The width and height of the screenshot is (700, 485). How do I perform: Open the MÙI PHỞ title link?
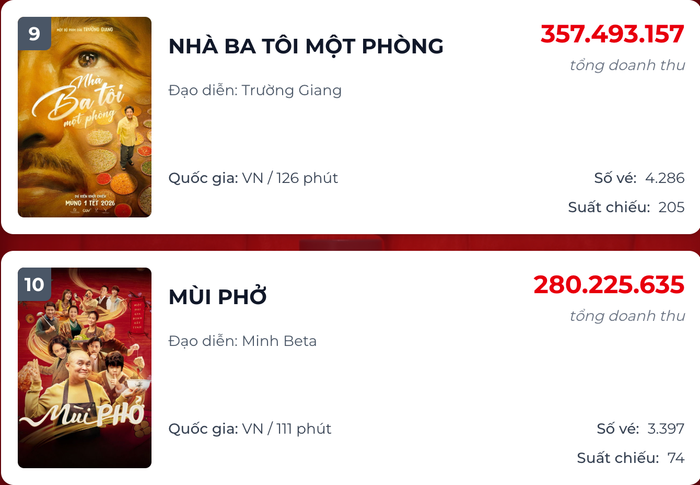[218, 297]
